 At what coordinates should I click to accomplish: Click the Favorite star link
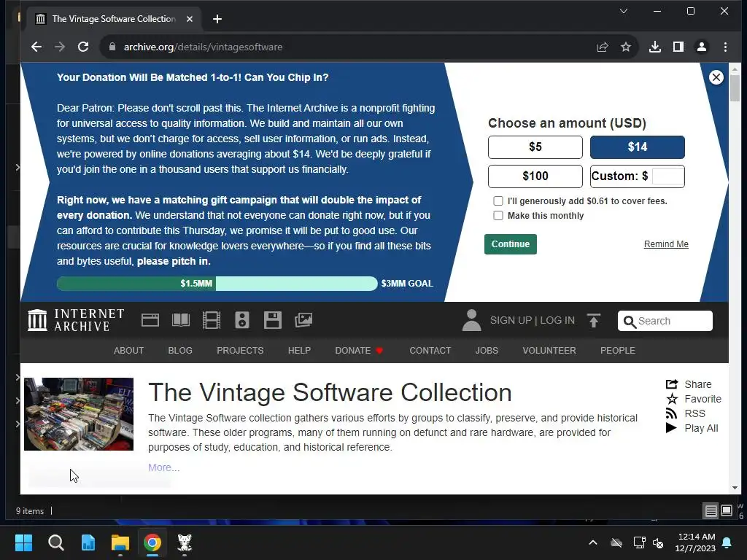point(694,399)
